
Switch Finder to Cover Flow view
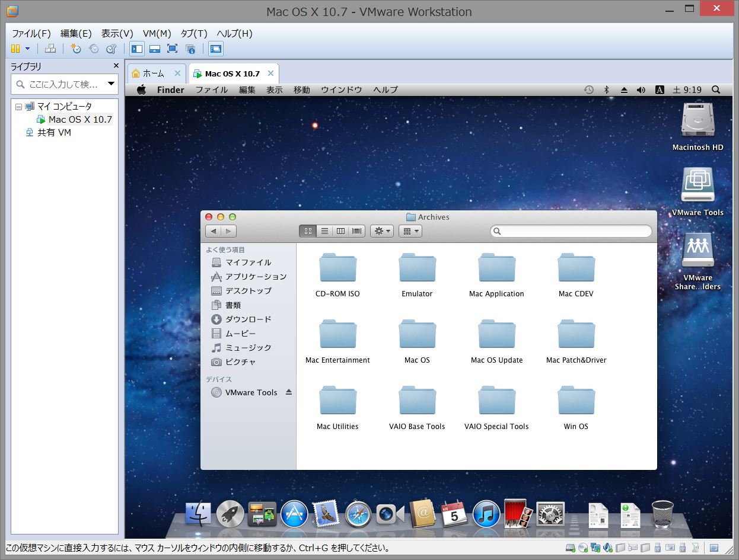click(x=356, y=231)
